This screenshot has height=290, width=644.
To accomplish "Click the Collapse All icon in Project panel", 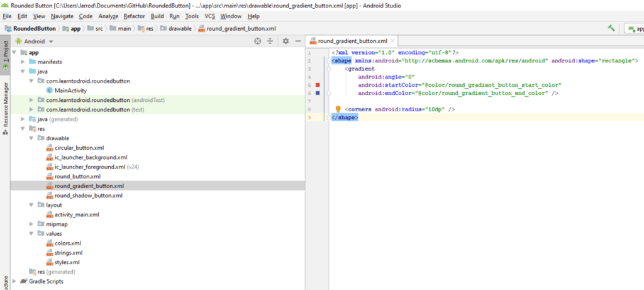I will (x=270, y=41).
